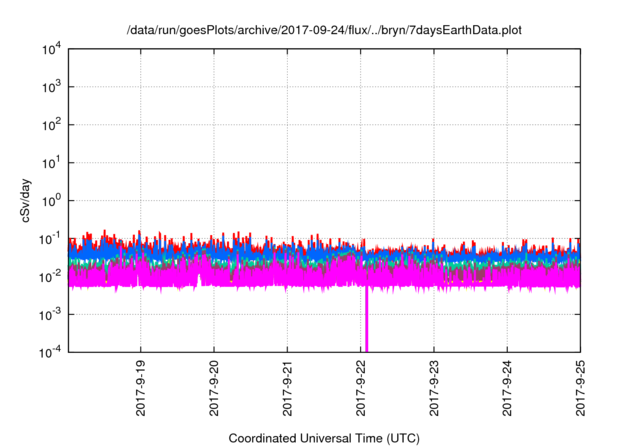Click the 10^4 y-axis tick label
This screenshot has width=640, height=448.
point(51,49)
